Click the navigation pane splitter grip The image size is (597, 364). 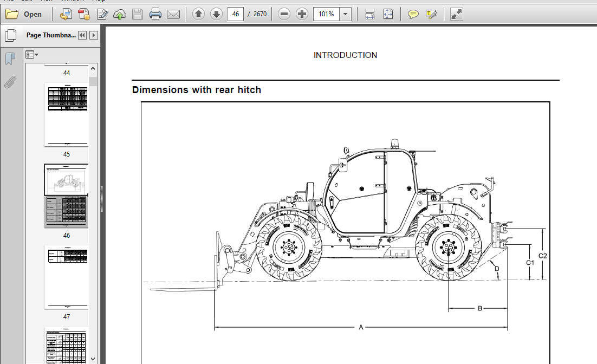[102, 199]
